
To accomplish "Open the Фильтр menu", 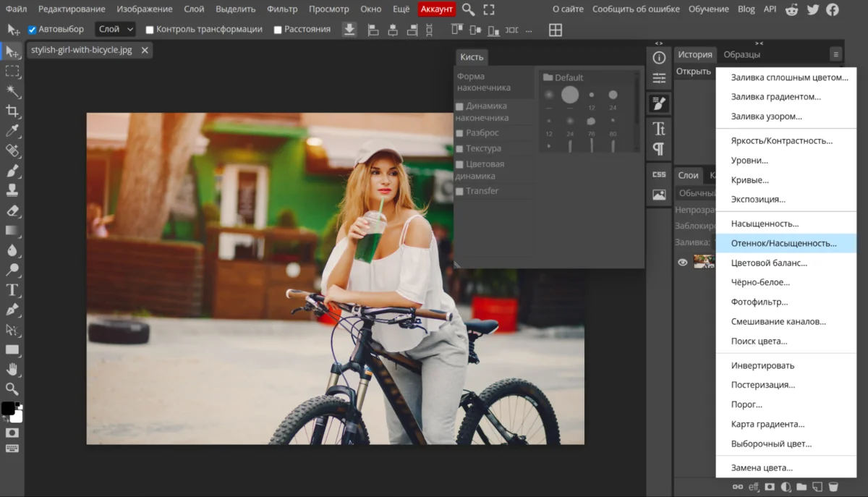I will (282, 9).
